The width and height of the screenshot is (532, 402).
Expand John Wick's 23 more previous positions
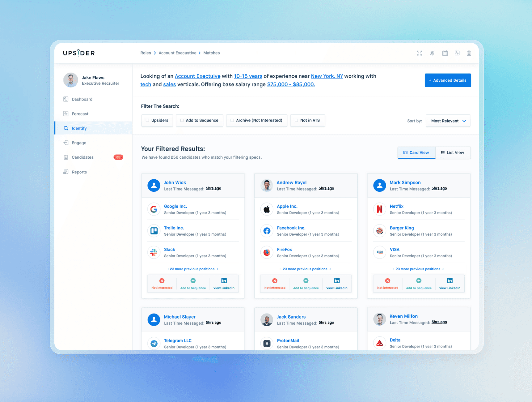click(x=192, y=269)
